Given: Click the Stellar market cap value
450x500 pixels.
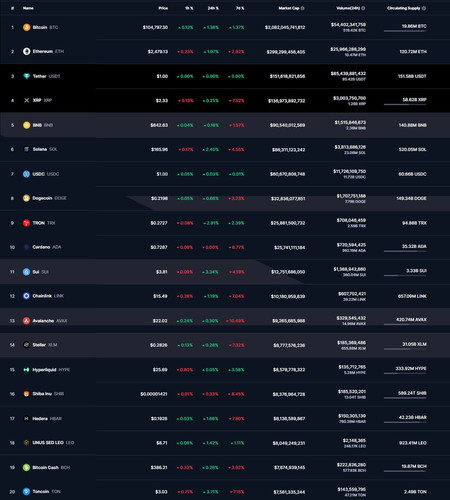Looking at the screenshot, I should tap(289, 345).
